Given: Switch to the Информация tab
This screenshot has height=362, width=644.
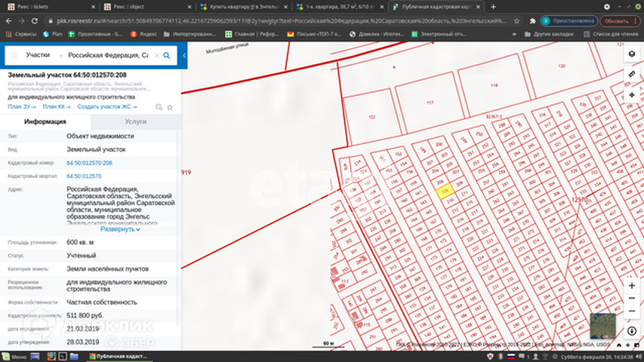Looking at the screenshot, I should (x=45, y=121).
